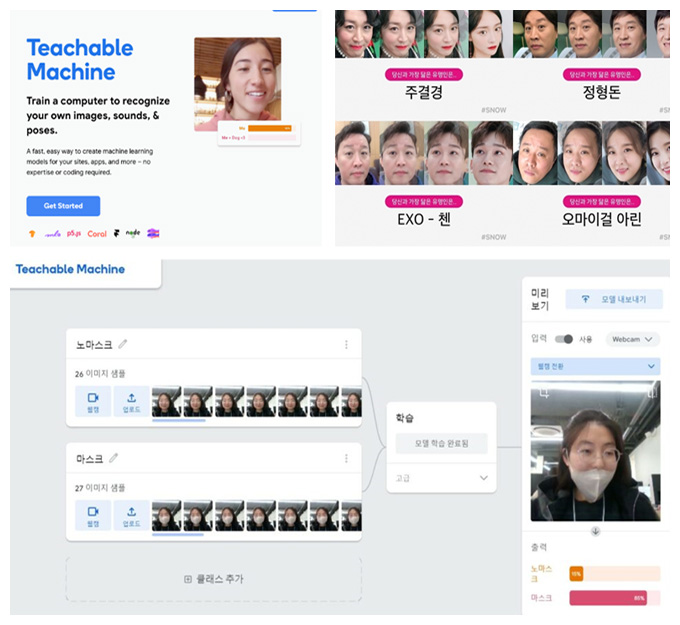Click the live webcam preview image
The height and width of the screenshot is (625, 680).
pyautogui.click(x=595, y=451)
